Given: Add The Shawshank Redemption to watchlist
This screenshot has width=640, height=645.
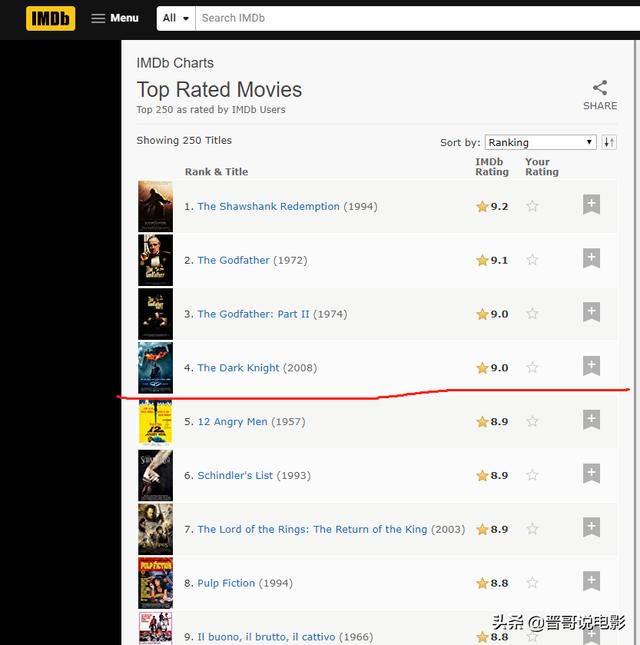Looking at the screenshot, I should (591, 204).
